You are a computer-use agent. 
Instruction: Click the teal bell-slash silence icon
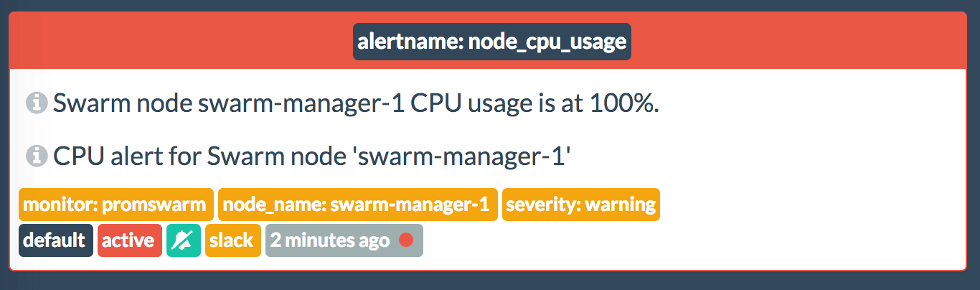(184, 240)
